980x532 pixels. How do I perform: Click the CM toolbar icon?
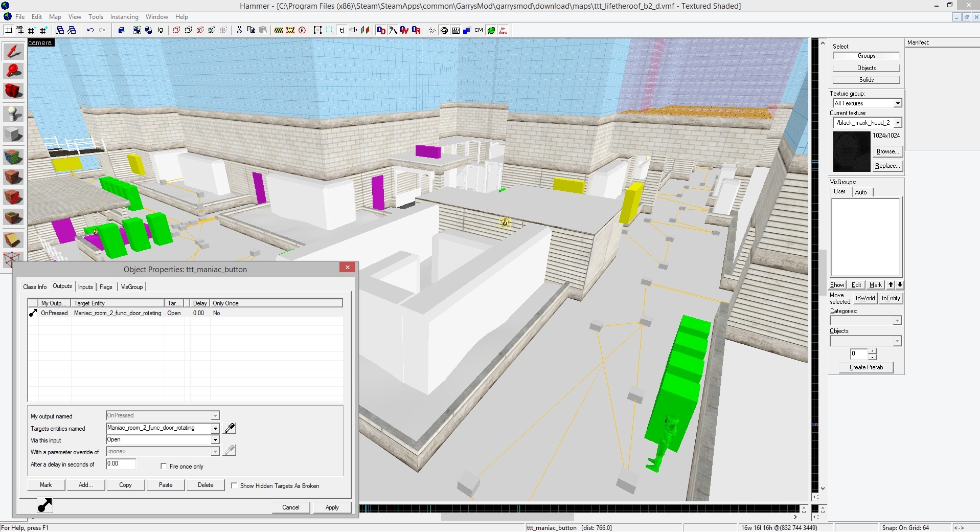coord(478,30)
